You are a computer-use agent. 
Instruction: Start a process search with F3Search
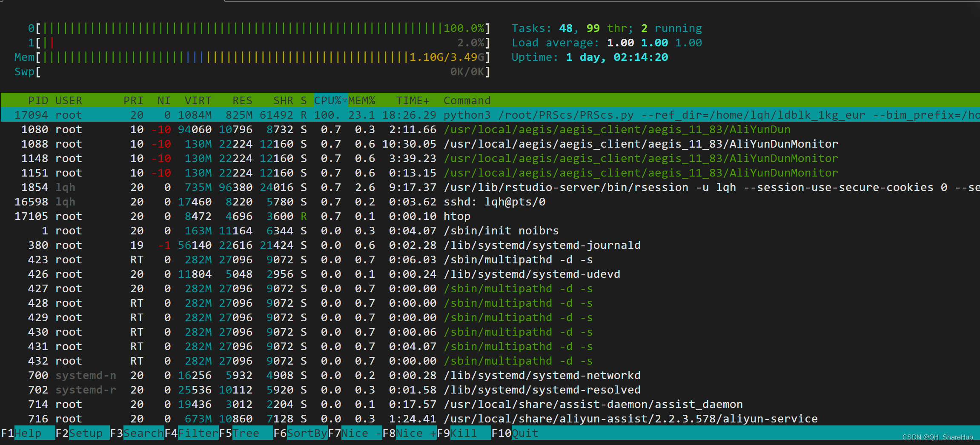[136, 433]
